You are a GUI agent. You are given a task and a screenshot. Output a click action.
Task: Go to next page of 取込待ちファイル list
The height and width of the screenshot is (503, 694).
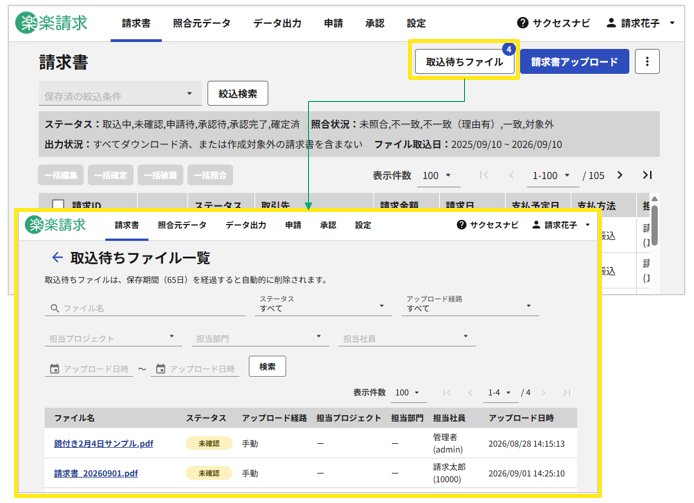[544, 392]
